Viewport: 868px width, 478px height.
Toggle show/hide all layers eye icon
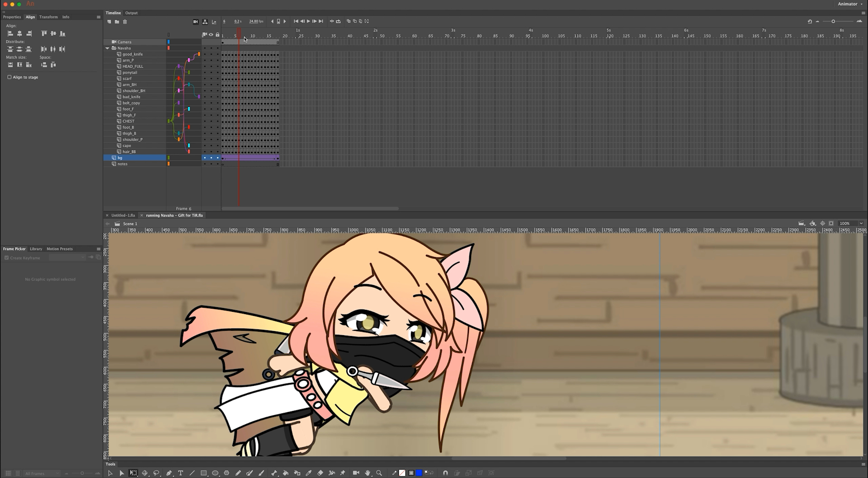(x=211, y=35)
